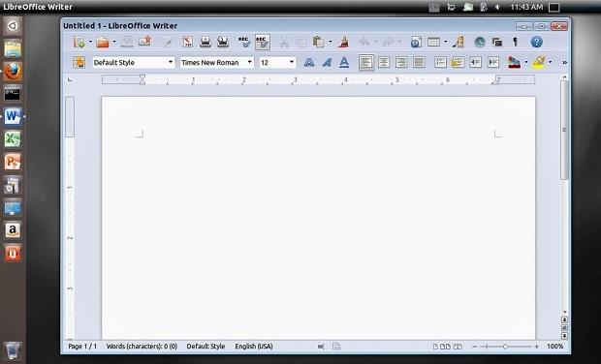601x364 pixels.
Task: Click the blue LibreOffice Help icon
Action: [537, 42]
